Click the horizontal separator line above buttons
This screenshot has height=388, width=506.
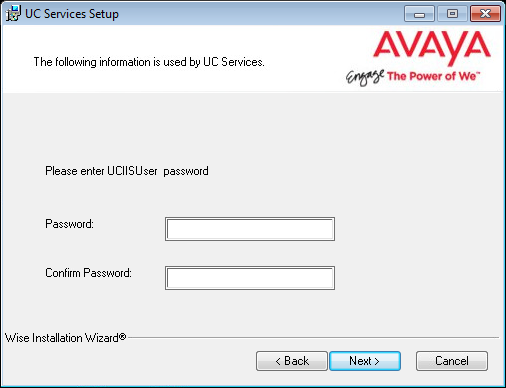point(313,338)
